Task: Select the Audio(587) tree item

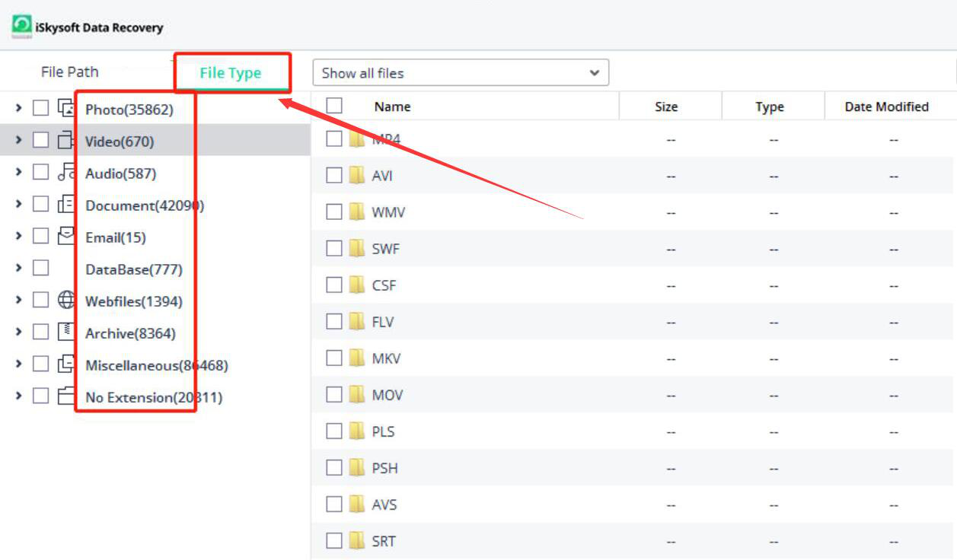Action: 121,173
